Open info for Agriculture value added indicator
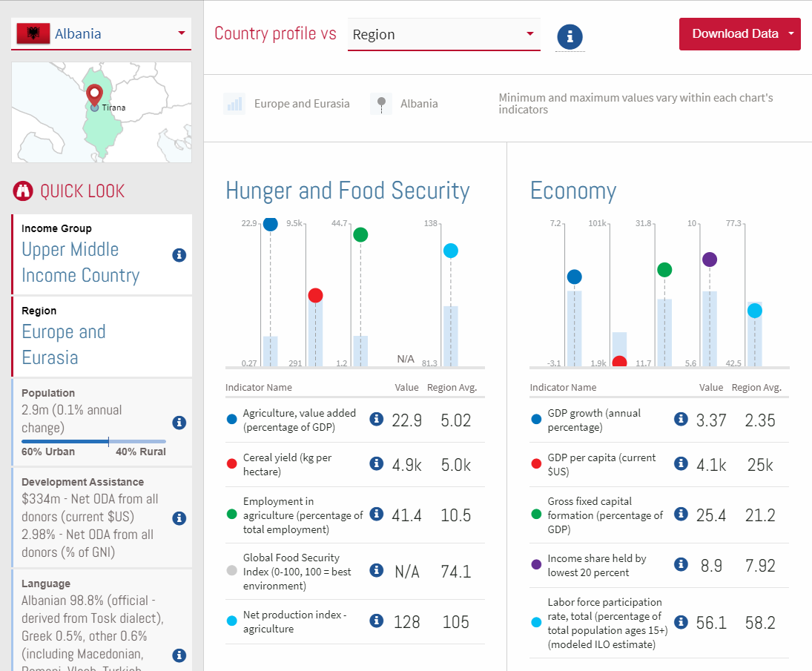812x671 pixels. [376, 419]
